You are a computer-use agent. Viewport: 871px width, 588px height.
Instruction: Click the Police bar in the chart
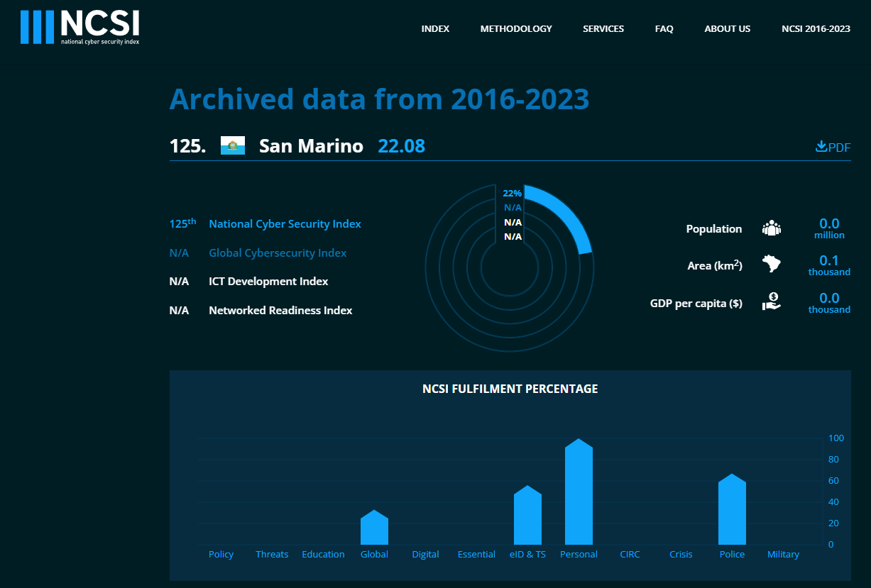coord(732,509)
